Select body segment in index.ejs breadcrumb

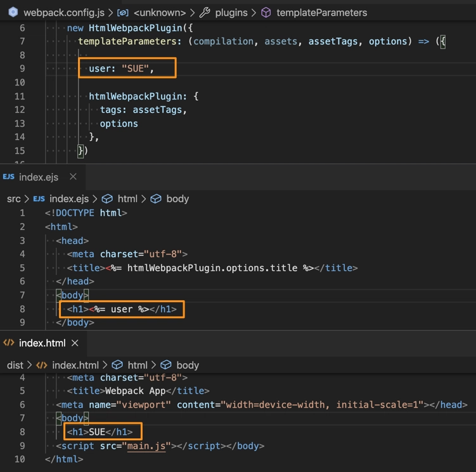point(177,199)
